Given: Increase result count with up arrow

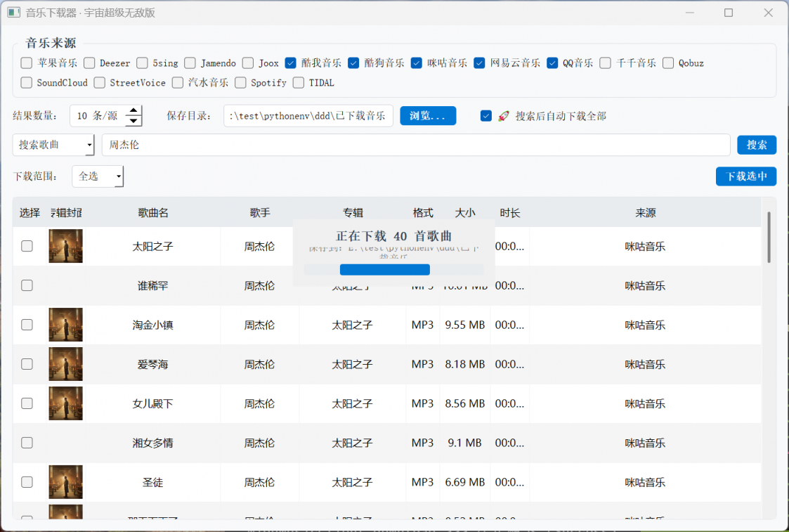Looking at the screenshot, I should [133, 110].
